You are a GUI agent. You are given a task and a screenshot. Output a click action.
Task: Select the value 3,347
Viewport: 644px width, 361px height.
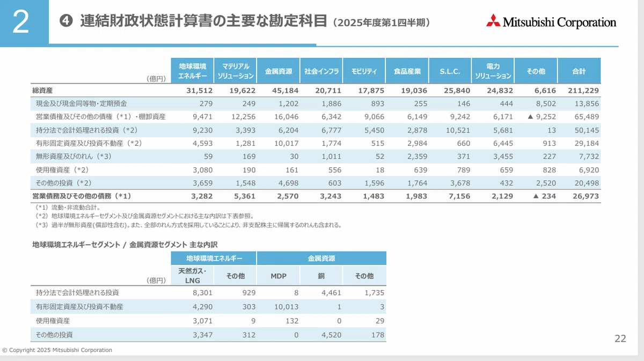[202, 335]
